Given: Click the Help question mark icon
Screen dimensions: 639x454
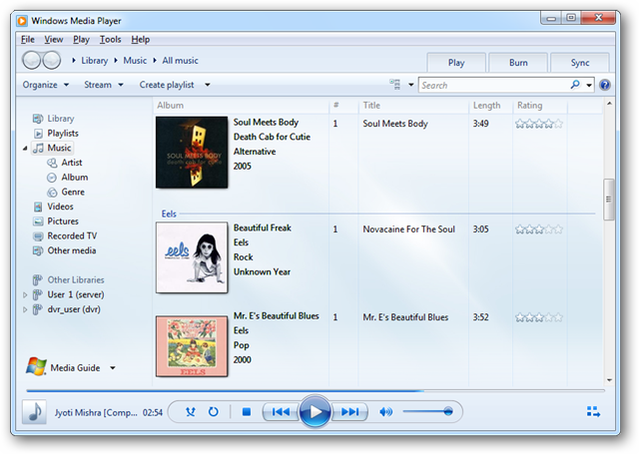Looking at the screenshot, I should pyautogui.click(x=605, y=85).
